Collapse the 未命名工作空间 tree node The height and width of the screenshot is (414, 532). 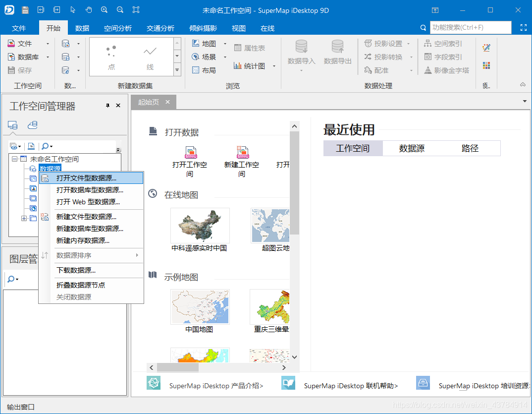(x=14, y=159)
